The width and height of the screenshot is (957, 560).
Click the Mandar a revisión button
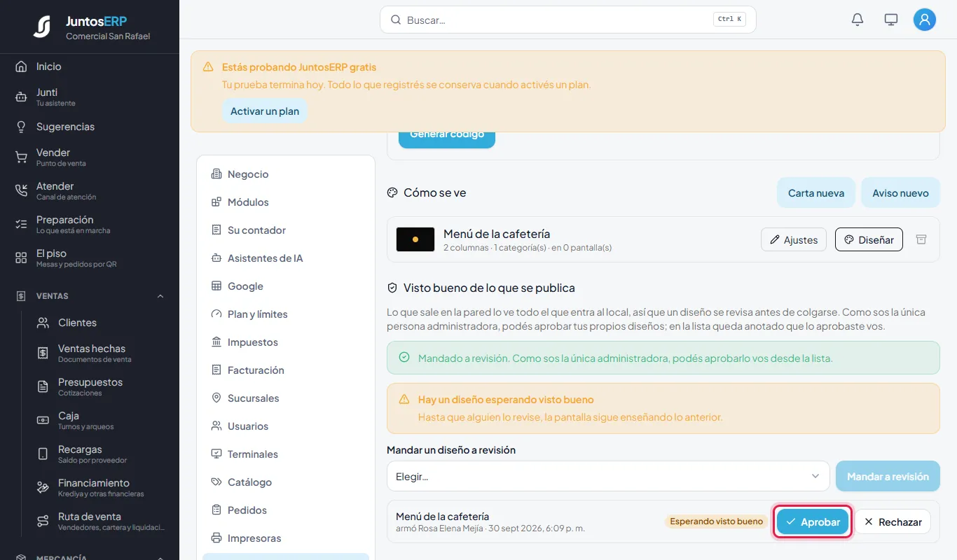click(x=888, y=476)
